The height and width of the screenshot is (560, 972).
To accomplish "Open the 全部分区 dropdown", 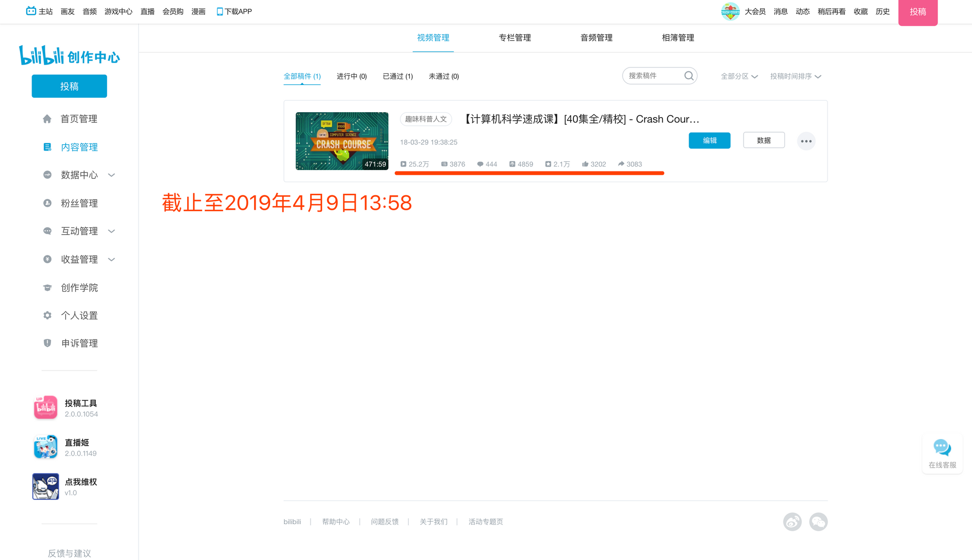I will click(x=739, y=76).
